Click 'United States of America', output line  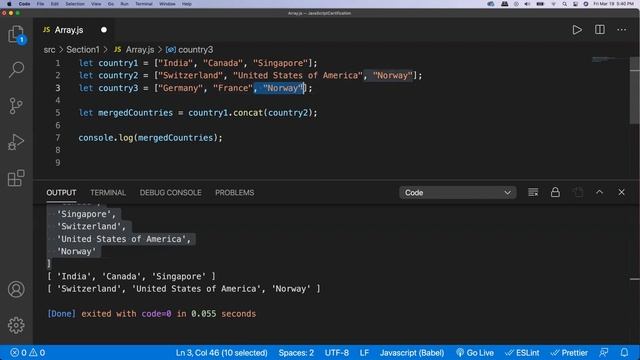click(124, 239)
